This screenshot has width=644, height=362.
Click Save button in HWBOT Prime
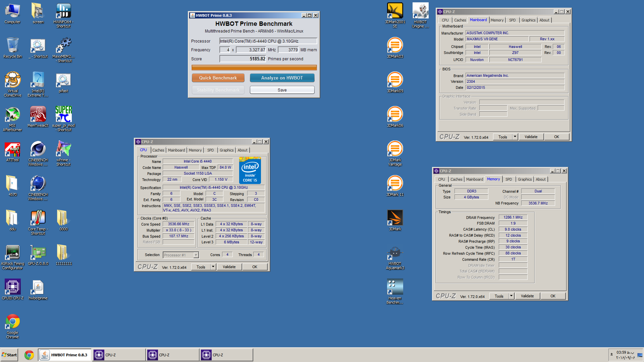282,90
